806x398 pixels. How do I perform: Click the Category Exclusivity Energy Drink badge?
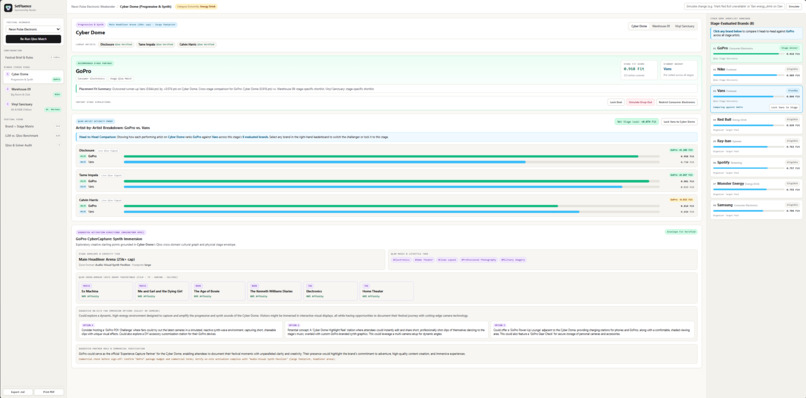click(196, 7)
